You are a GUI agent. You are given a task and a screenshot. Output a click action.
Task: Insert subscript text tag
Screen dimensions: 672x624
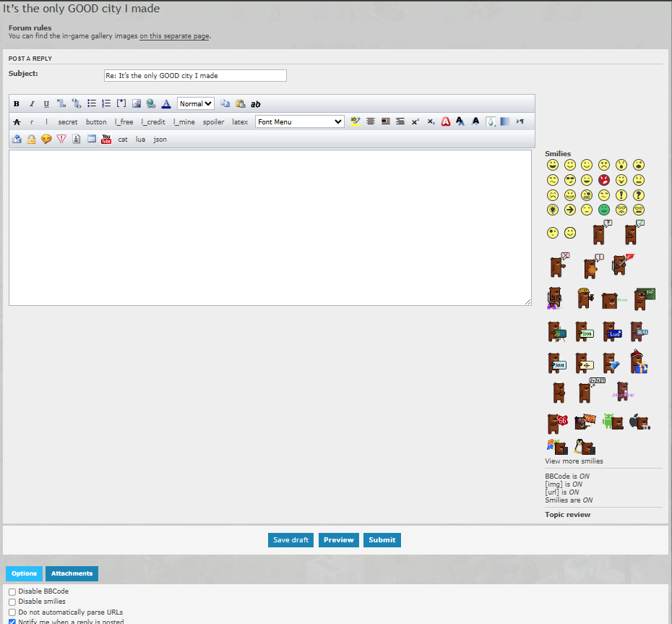(431, 121)
